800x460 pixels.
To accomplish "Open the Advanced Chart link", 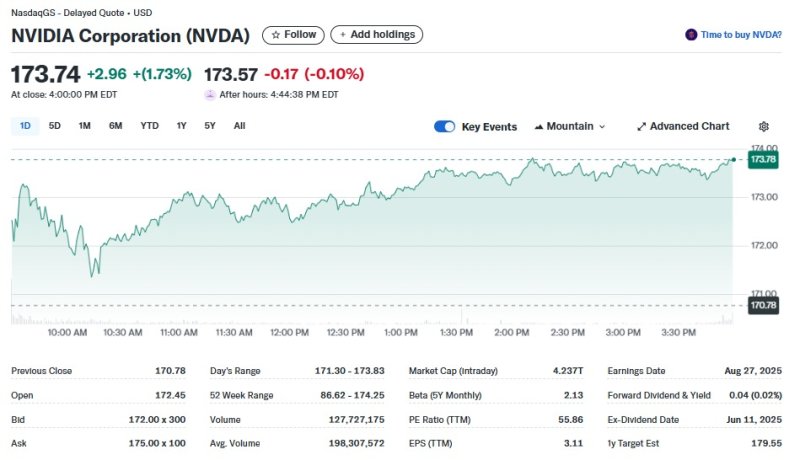I will pos(683,126).
